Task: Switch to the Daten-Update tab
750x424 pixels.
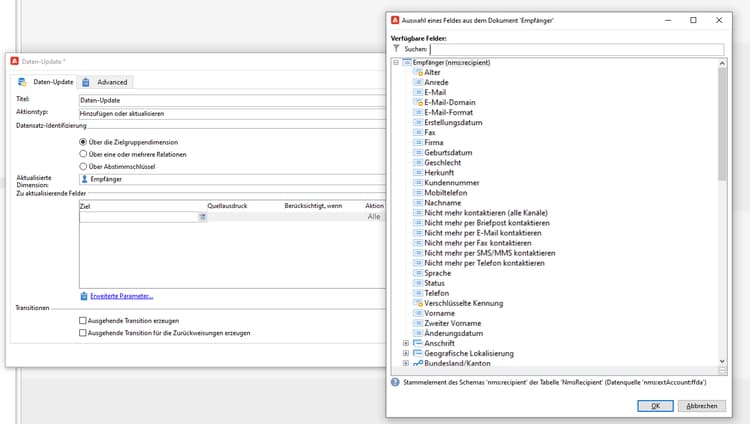Action: [45, 82]
